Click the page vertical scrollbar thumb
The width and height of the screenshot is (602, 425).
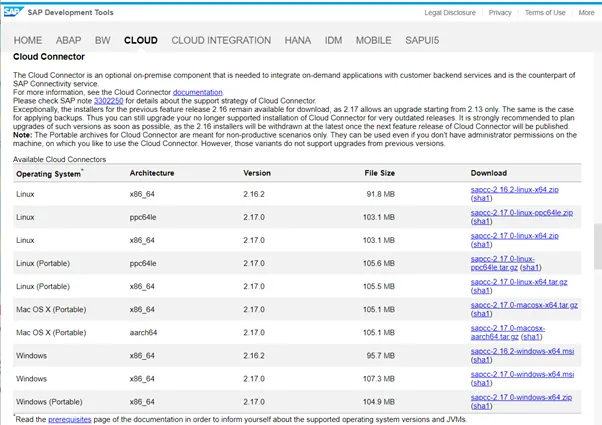(x=598, y=246)
